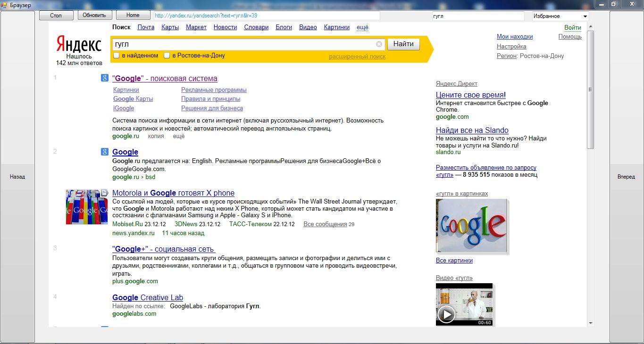Open the Новости tab link
The image size is (644, 344).
click(x=225, y=27)
